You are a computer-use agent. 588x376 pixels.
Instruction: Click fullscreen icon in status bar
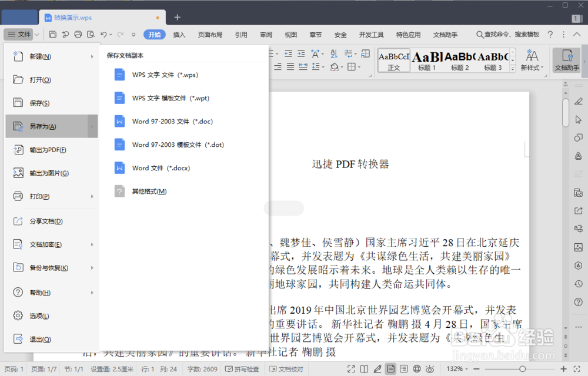point(351,369)
